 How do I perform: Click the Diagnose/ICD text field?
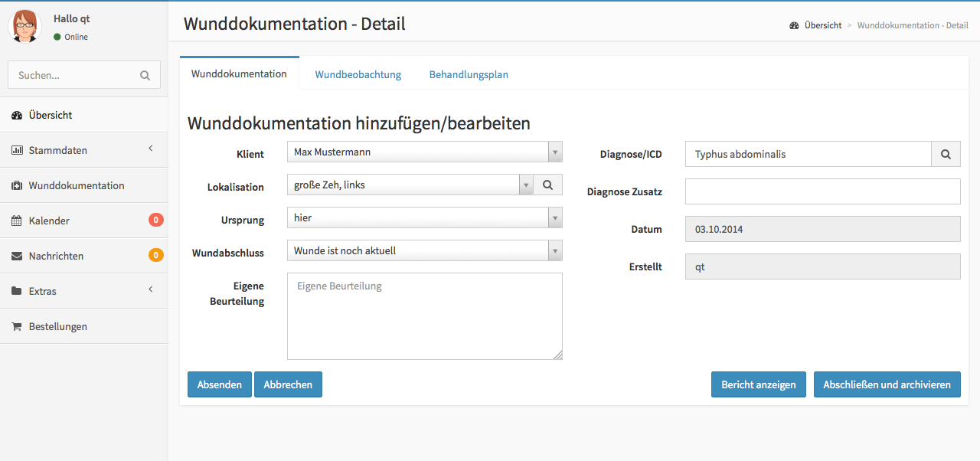808,154
